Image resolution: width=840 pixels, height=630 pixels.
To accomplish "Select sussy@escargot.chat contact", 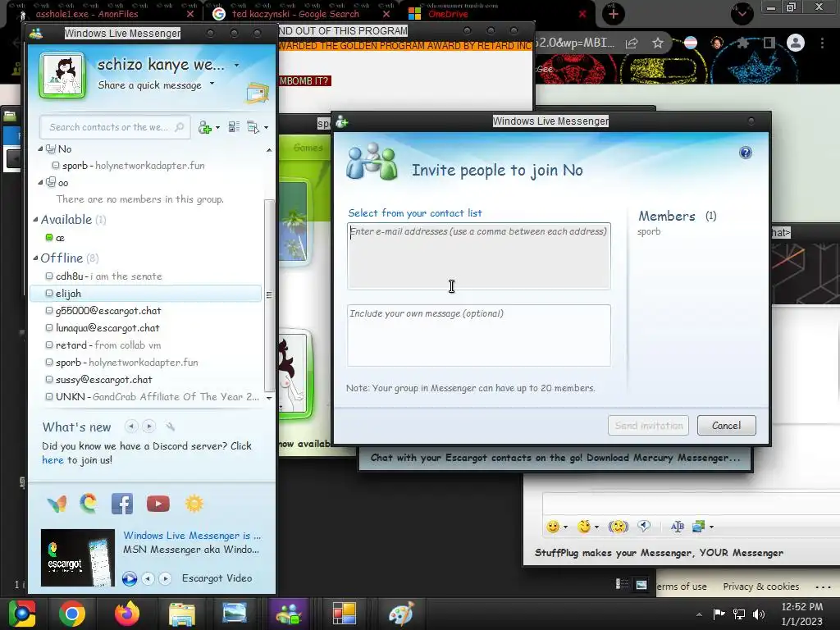I will (x=98, y=379).
